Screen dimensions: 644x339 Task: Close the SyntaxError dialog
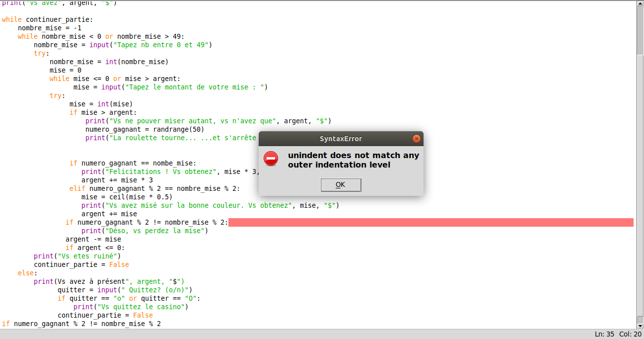[416, 139]
